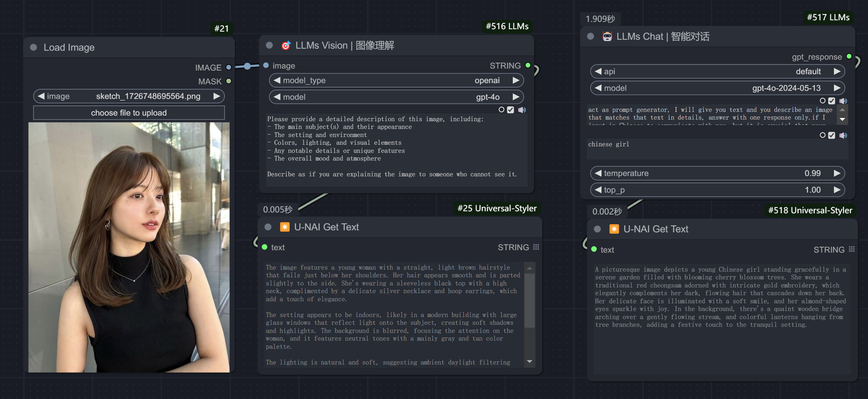Toggle the checkbox above the system prompt text
This screenshot has width=868, height=399.
click(x=832, y=101)
